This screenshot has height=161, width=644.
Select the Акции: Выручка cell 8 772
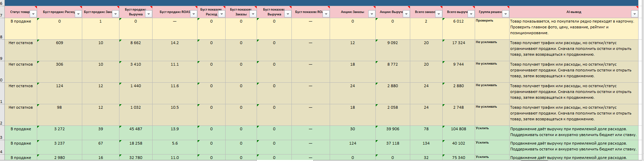[392, 72]
